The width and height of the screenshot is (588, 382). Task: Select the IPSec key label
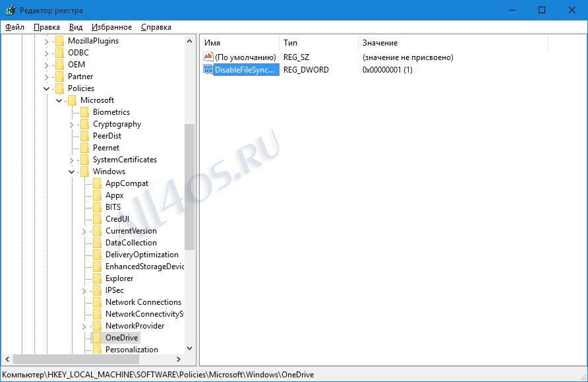click(115, 290)
